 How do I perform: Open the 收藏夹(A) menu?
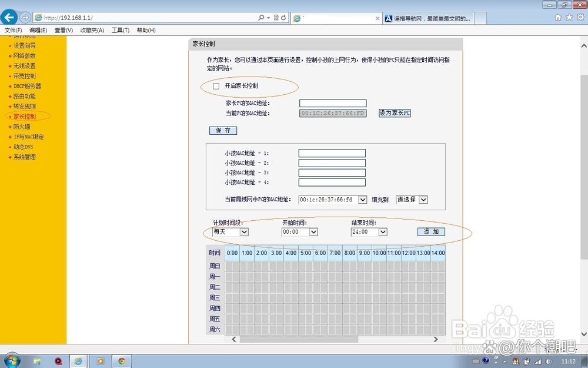click(92, 30)
